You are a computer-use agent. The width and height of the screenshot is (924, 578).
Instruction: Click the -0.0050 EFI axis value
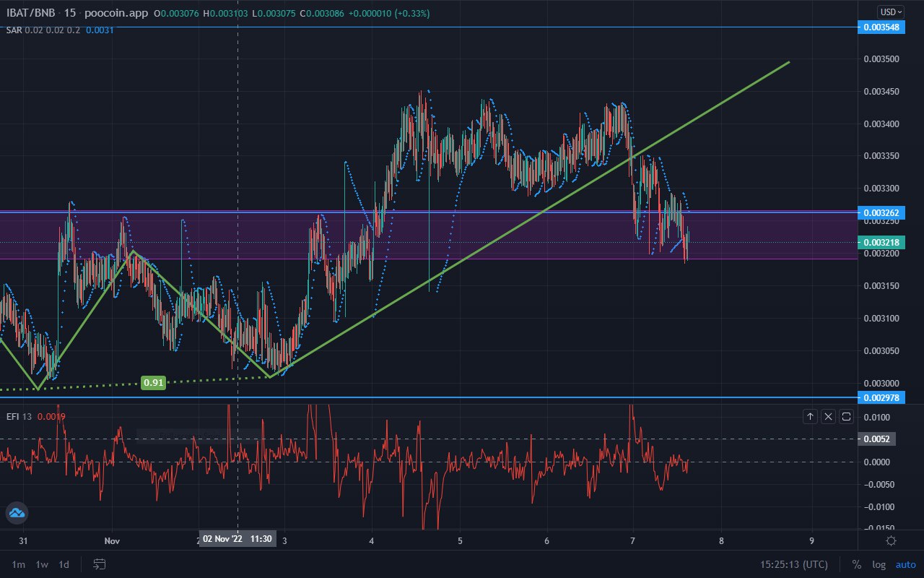pos(879,485)
